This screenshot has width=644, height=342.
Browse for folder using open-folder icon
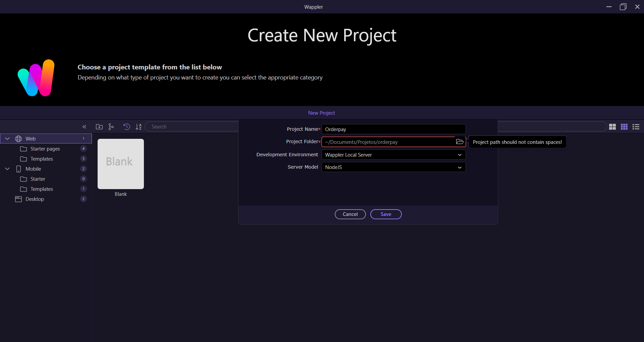(x=460, y=142)
